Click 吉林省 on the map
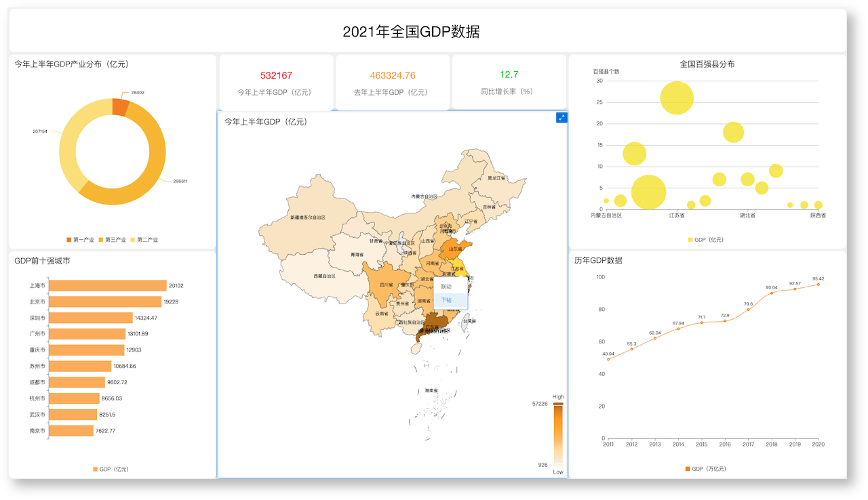This screenshot has width=868, height=500. point(489,207)
